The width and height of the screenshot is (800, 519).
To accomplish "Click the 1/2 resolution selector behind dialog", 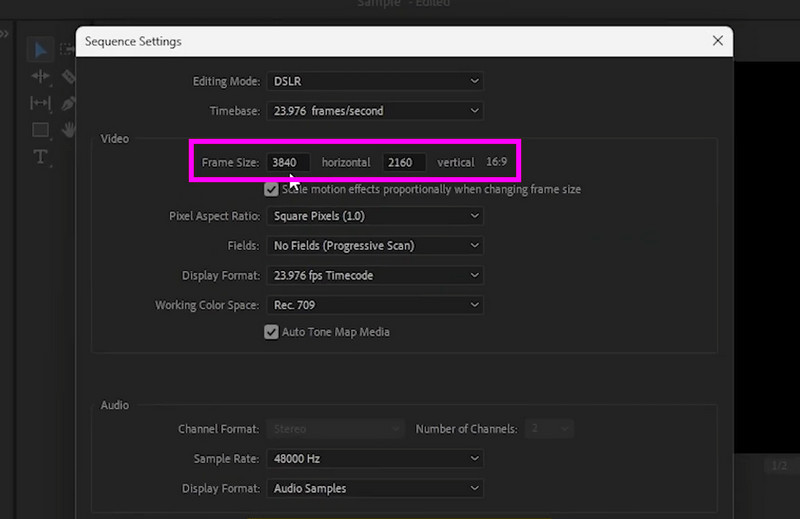I will coord(779,466).
